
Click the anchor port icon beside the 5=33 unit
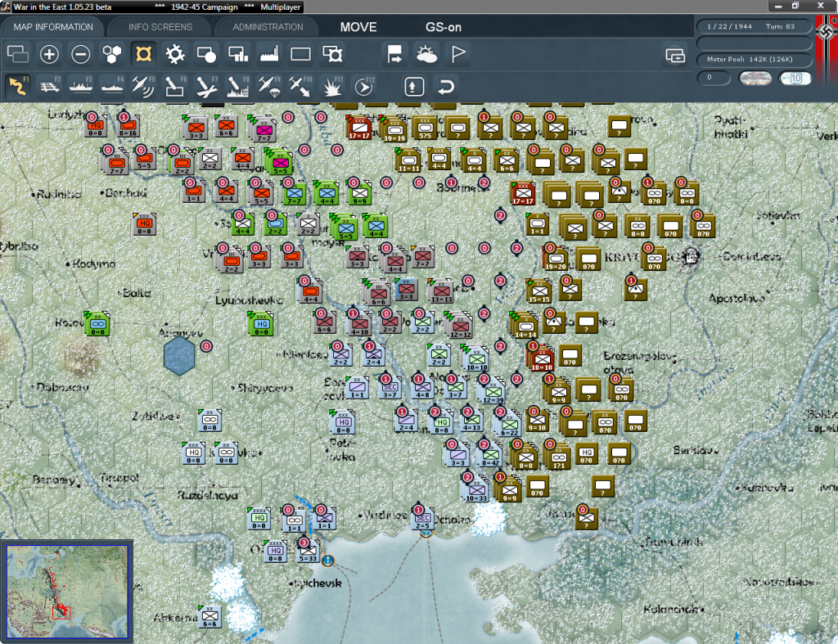(x=327, y=560)
